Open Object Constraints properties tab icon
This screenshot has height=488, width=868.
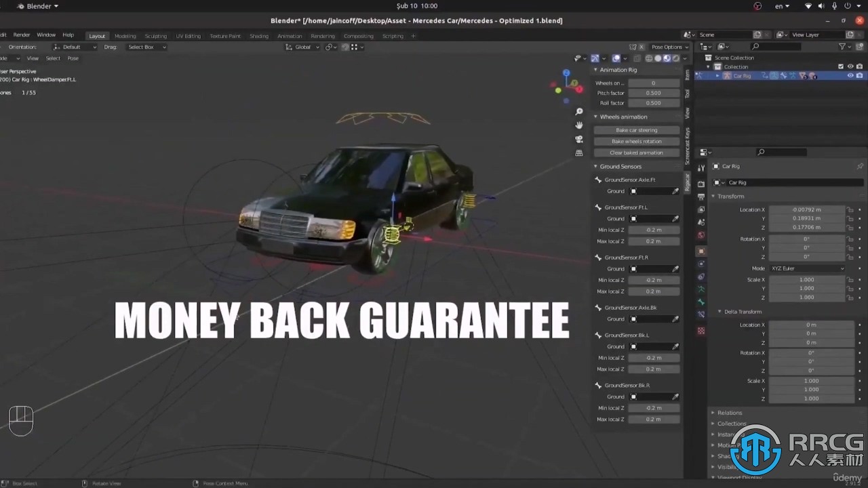click(701, 277)
